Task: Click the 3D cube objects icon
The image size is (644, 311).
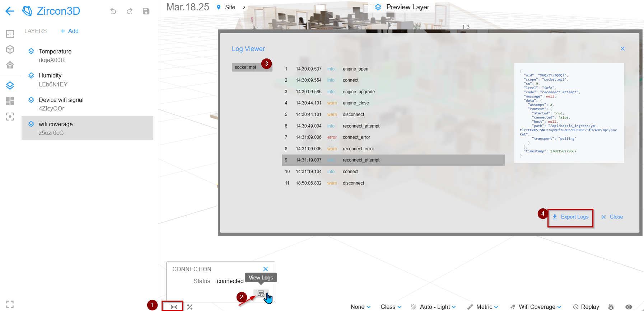Action: point(10,50)
